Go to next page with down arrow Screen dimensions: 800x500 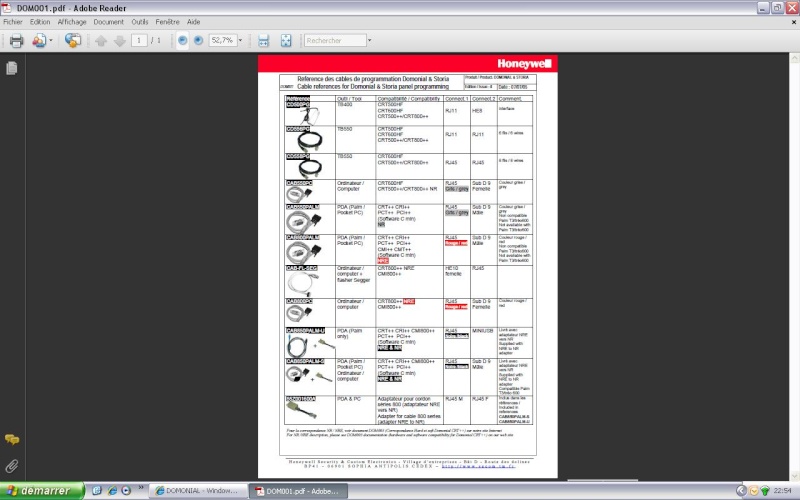coord(120,41)
